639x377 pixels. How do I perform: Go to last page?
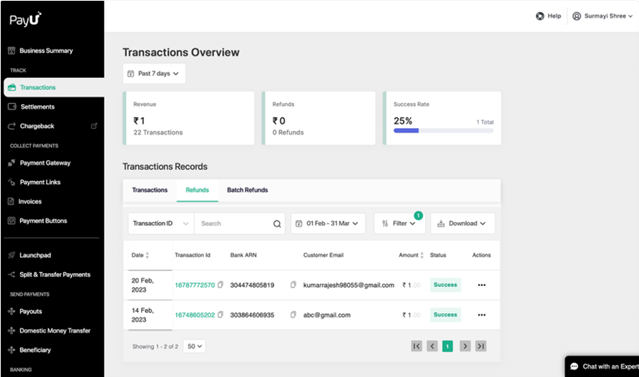[481, 346]
